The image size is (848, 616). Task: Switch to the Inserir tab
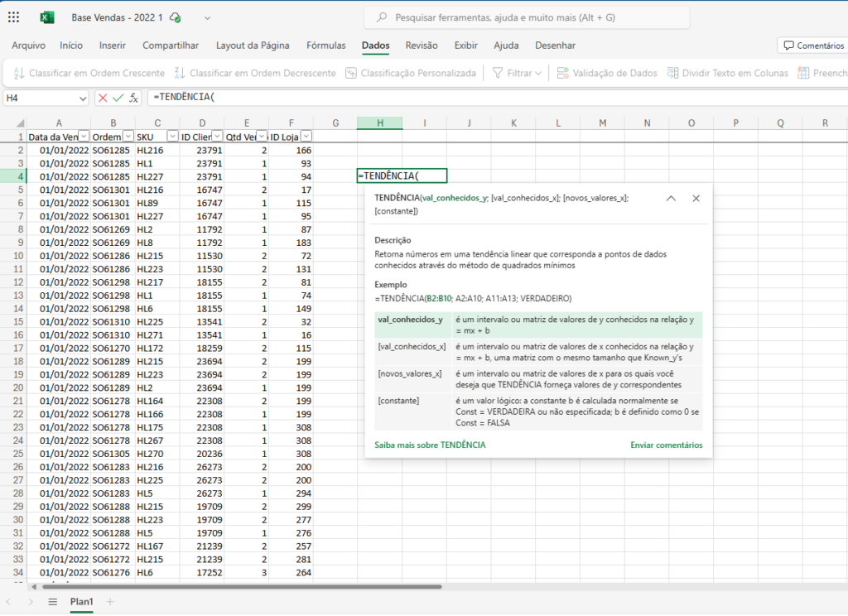coord(113,46)
